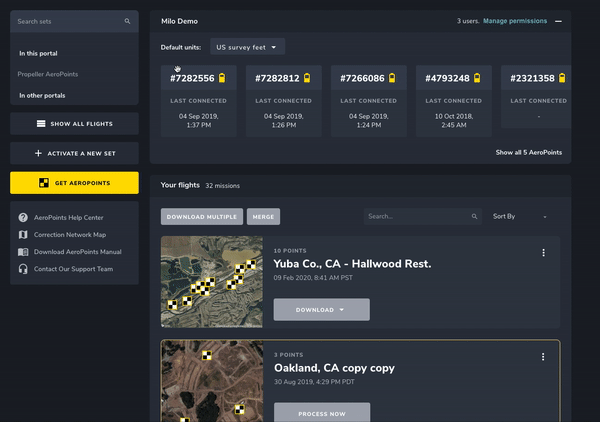Select AeroPoint card #7266086
This screenshot has height=422, width=600.
[x=368, y=101]
